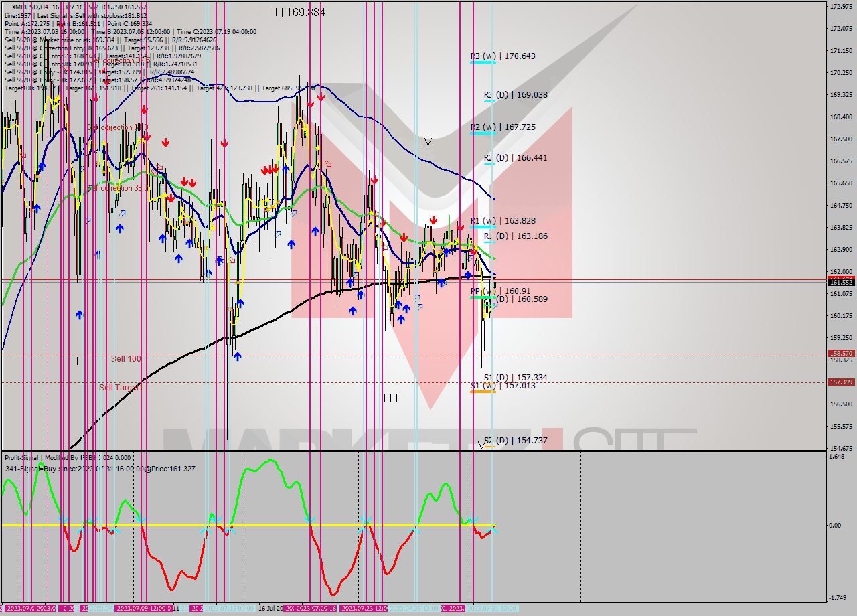Click the 'Sell 100' level label

click(126, 359)
